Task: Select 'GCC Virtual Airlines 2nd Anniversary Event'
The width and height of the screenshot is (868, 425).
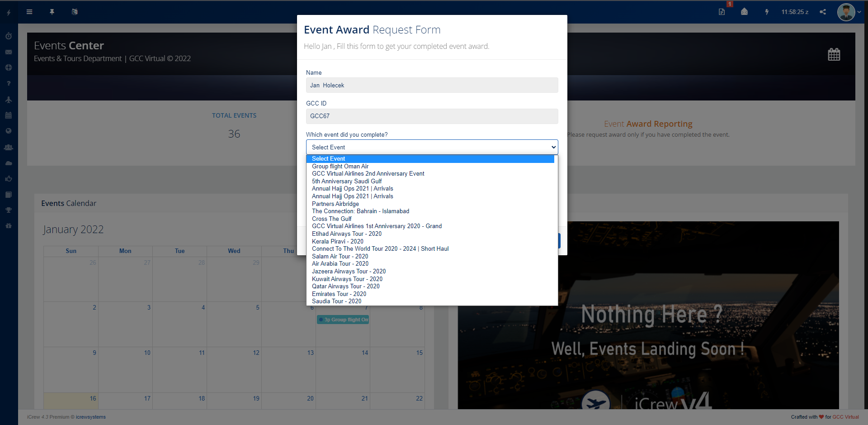Action: tap(430, 174)
